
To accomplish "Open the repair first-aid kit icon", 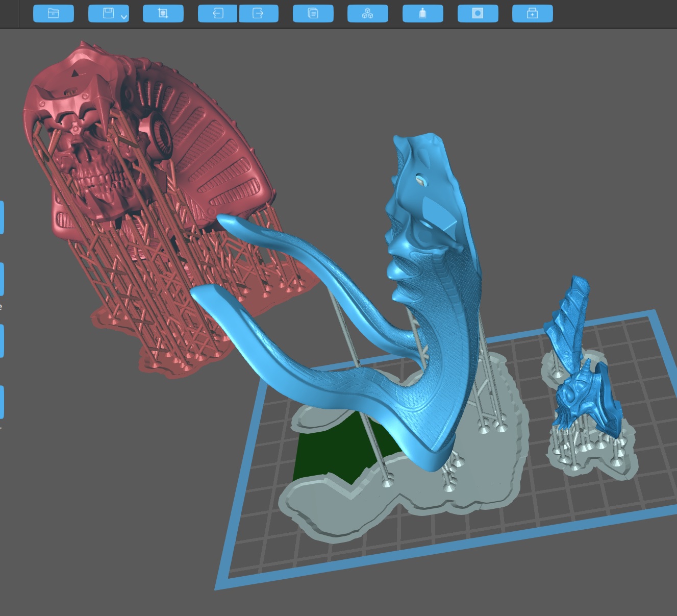I will (x=533, y=14).
